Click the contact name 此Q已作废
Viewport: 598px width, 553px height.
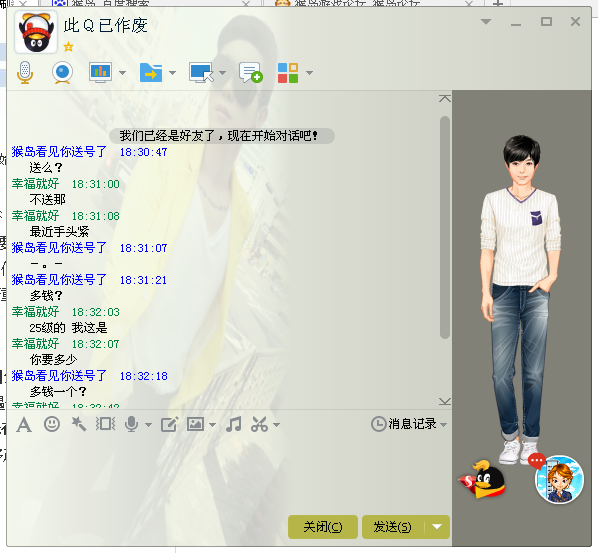tap(106, 26)
